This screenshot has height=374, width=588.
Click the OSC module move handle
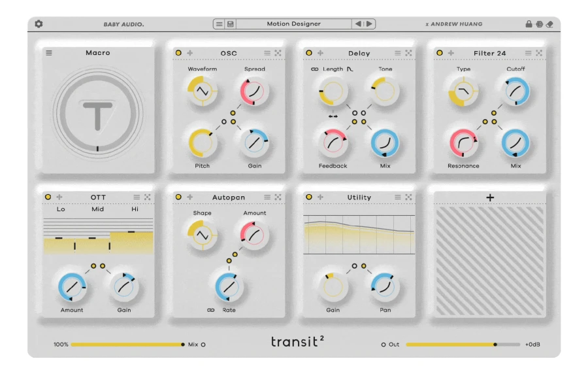(190, 53)
